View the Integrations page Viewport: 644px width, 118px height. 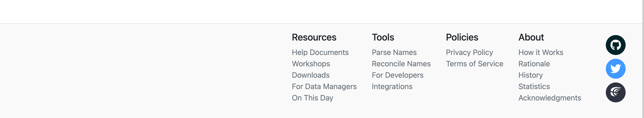point(392,87)
